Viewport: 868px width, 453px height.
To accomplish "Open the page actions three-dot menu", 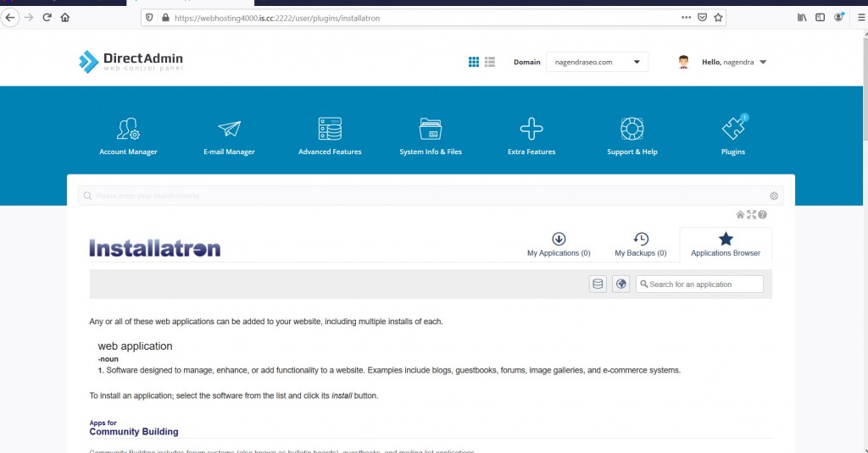I will [x=686, y=18].
